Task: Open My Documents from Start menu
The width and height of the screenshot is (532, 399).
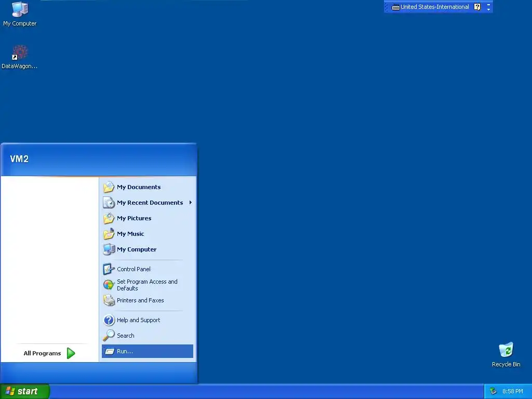Action: [x=148, y=187]
